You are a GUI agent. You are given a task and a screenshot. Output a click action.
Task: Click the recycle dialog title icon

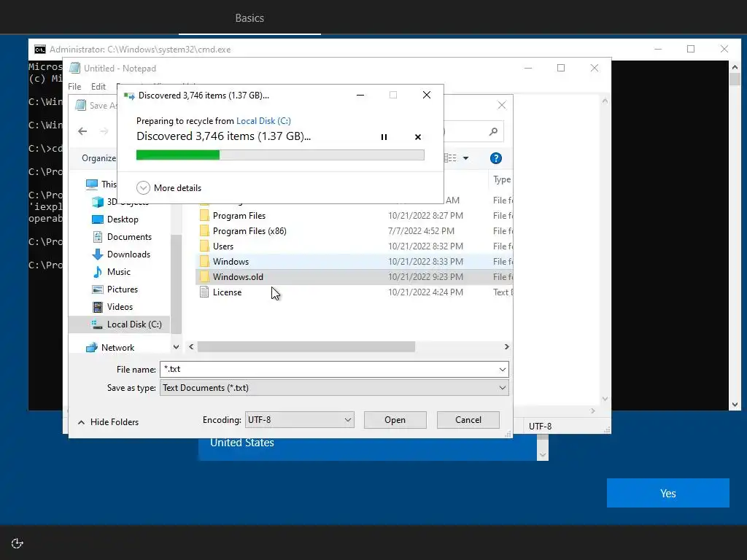pos(129,96)
